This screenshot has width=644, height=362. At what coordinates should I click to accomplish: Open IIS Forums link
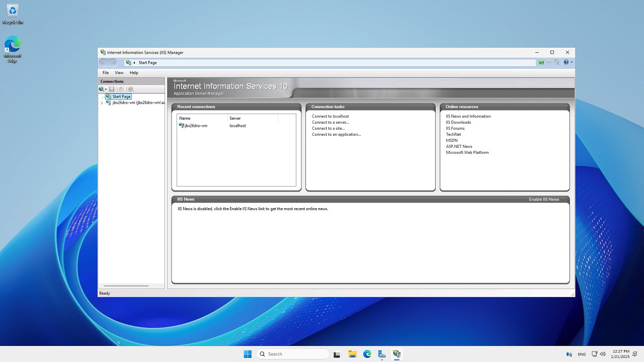coord(455,128)
